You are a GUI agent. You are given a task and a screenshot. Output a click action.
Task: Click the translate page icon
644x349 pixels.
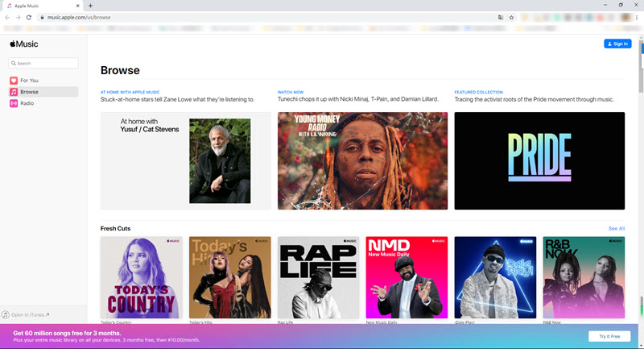click(x=500, y=17)
